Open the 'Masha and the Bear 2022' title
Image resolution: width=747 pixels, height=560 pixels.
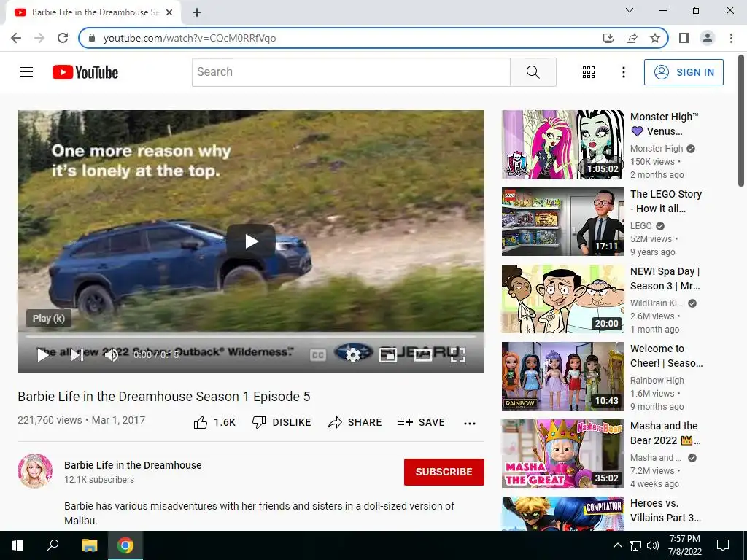pyautogui.click(x=665, y=433)
